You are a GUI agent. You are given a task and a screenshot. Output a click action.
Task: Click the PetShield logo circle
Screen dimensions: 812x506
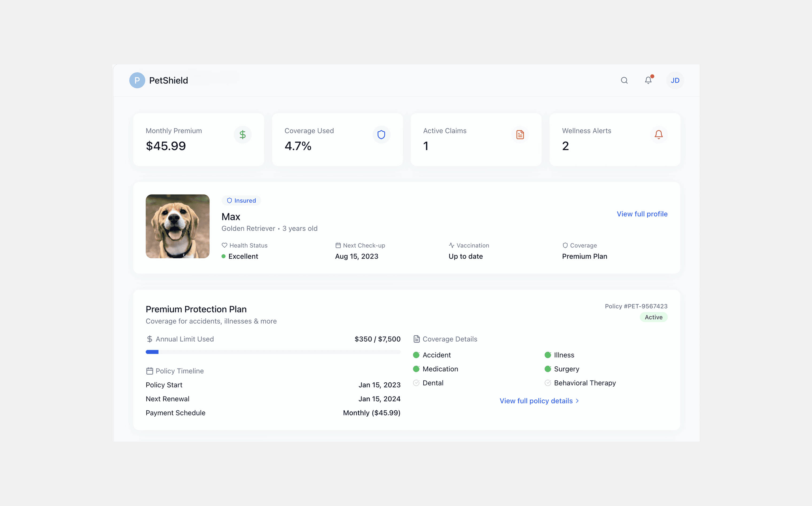point(137,80)
